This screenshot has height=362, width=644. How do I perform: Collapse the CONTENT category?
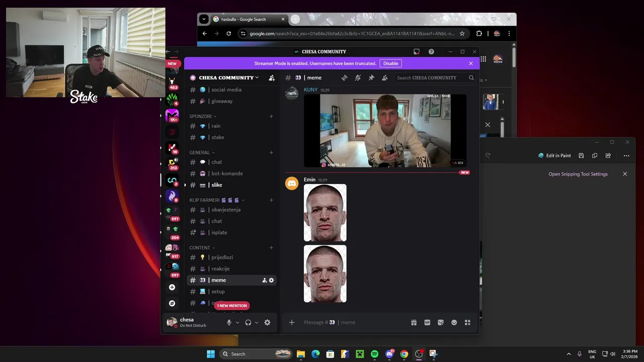[202, 247]
